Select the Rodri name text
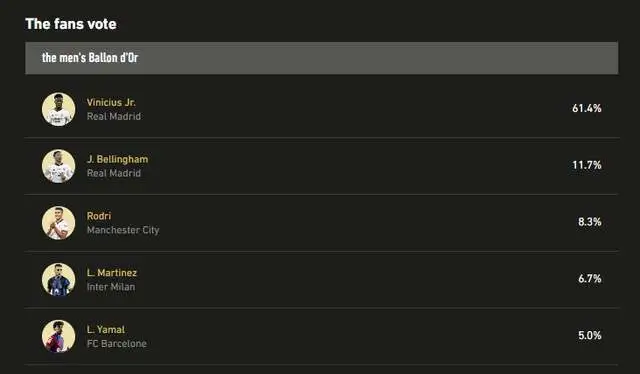Image resolution: width=640 pixels, height=374 pixels. pyautogui.click(x=99, y=216)
